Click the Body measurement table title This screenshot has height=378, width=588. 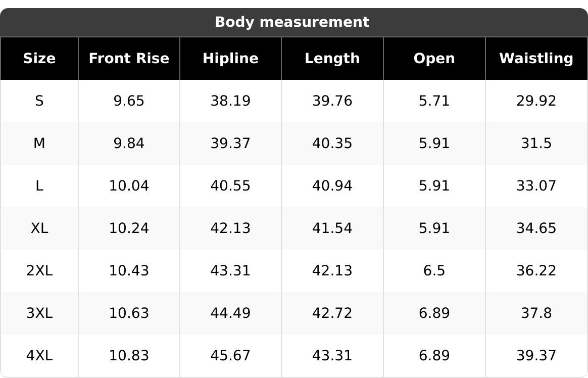[292, 22]
